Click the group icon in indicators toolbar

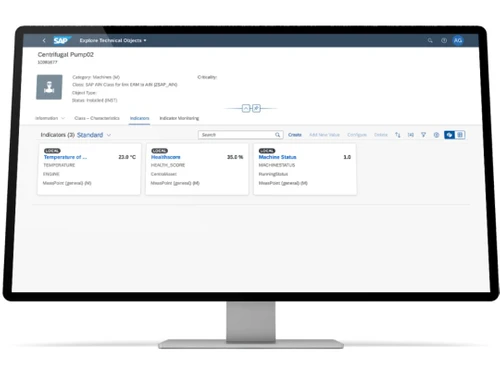pyautogui.click(x=411, y=135)
